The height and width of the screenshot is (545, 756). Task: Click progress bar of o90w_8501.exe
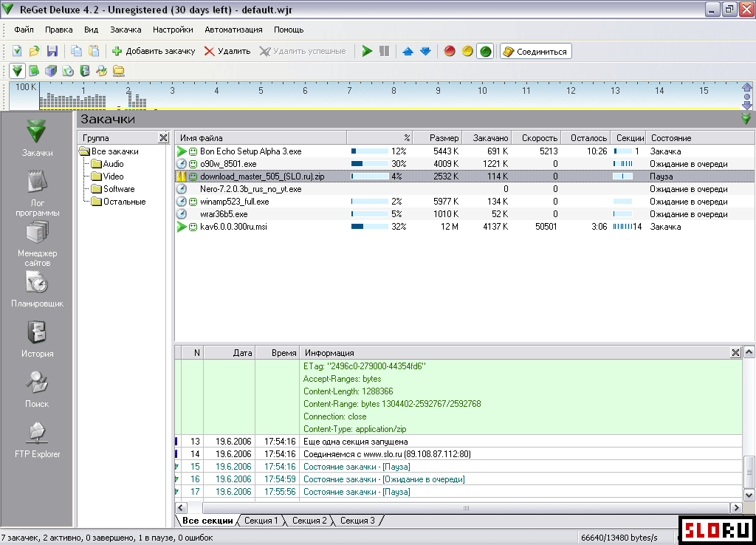(x=370, y=164)
